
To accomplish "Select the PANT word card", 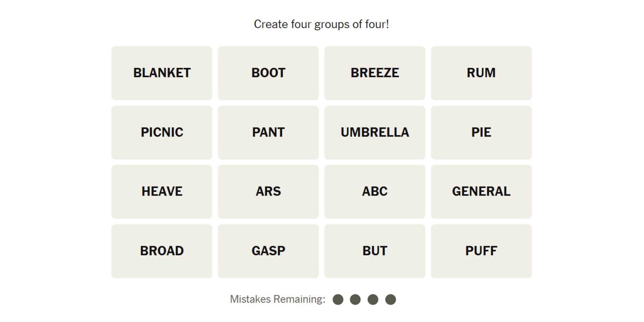I will [x=268, y=132].
